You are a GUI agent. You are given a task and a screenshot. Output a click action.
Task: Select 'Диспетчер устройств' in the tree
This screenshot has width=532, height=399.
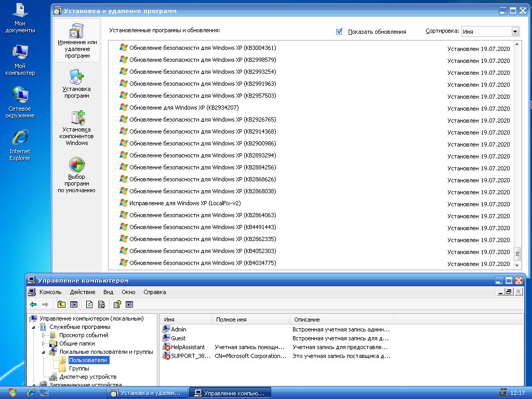tap(88, 377)
